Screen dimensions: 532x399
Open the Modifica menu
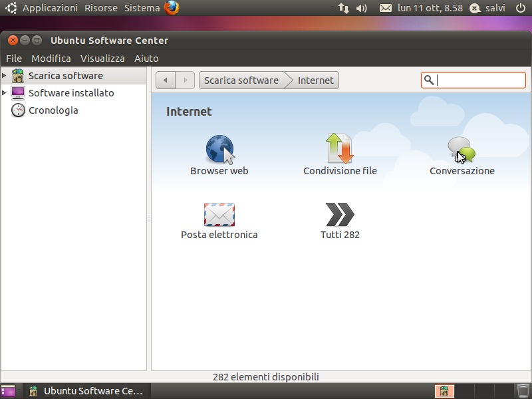tap(51, 59)
